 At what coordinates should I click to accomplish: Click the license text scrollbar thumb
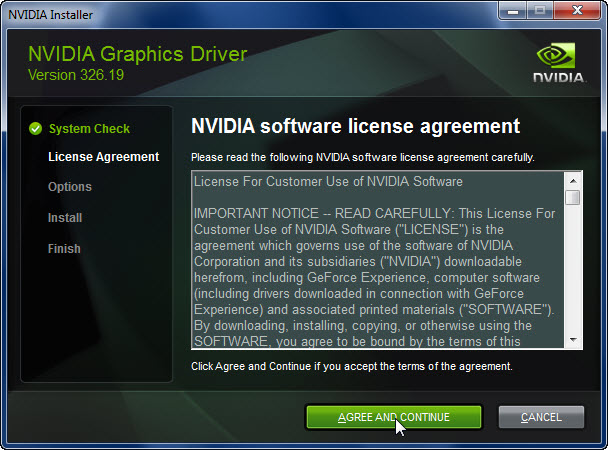pyautogui.click(x=573, y=197)
